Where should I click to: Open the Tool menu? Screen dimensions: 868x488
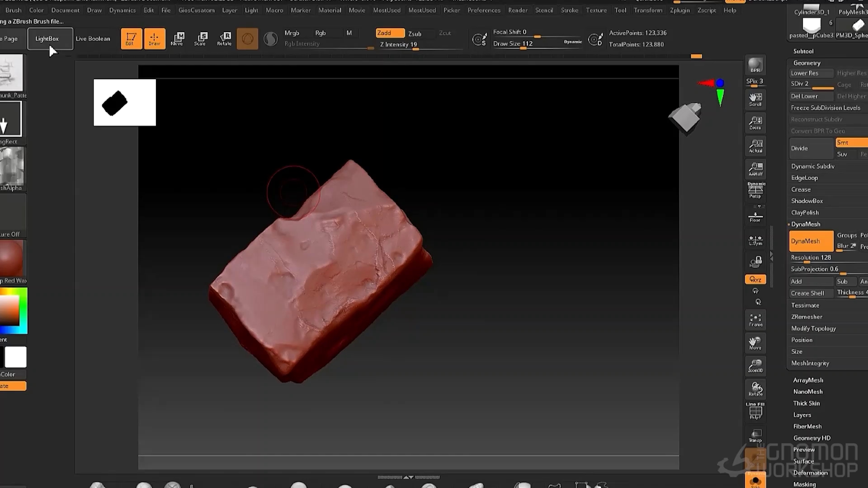pyautogui.click(x=620, y=10)
